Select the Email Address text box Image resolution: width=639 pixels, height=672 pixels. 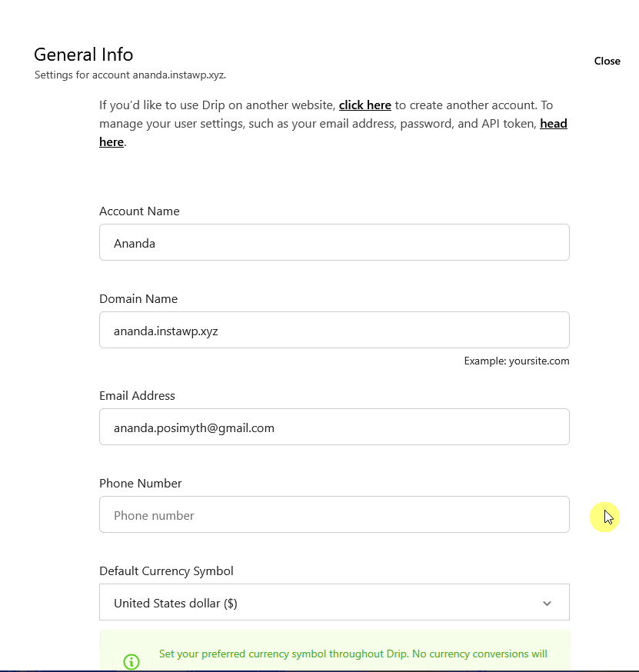(x=334, y=427)
